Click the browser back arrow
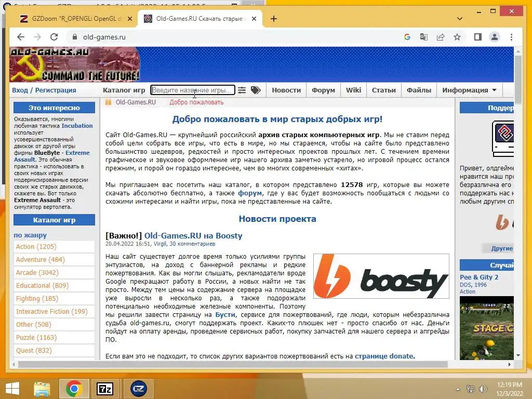 click(x=21, y=37)
